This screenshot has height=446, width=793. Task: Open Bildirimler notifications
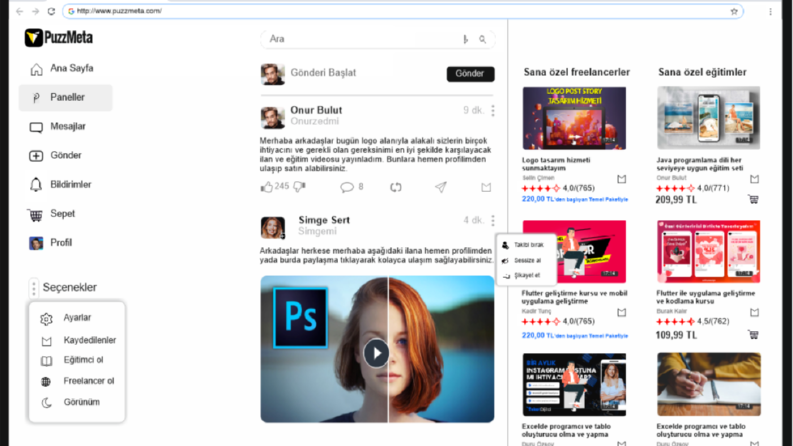(60, 185)
